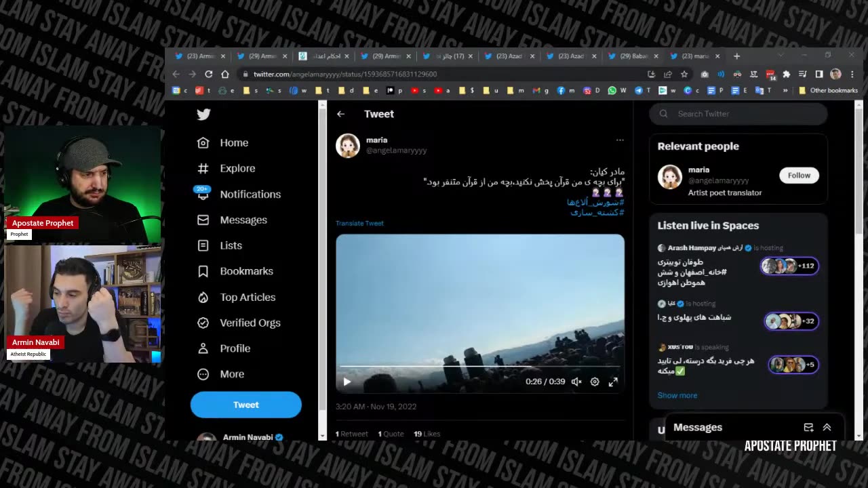This screenshot has height=488, width=868.
Task: Expand the Messages drawer
Action: pyautogui.click(x=827, y=428)
